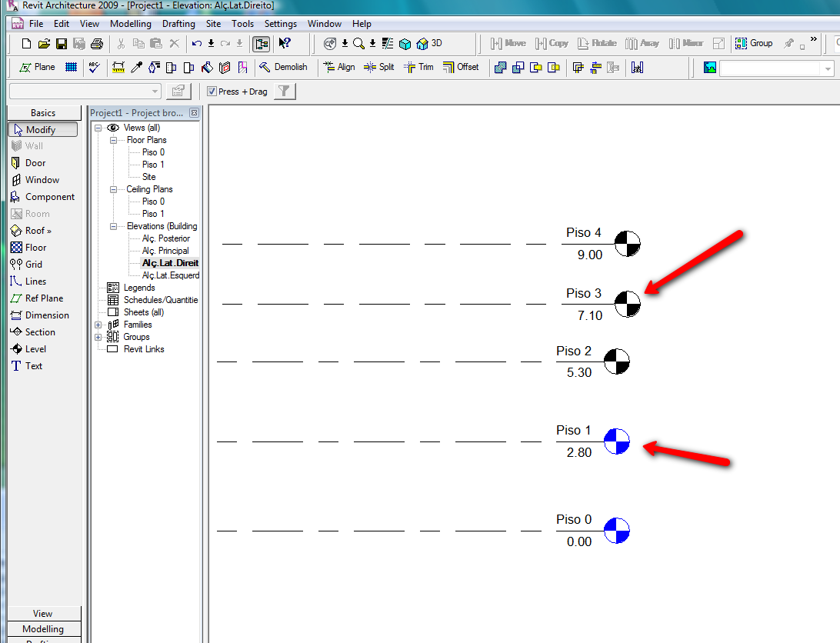The image size is (840, 643).
Task: Expand the Families tree node
Action: coord(98,325)
